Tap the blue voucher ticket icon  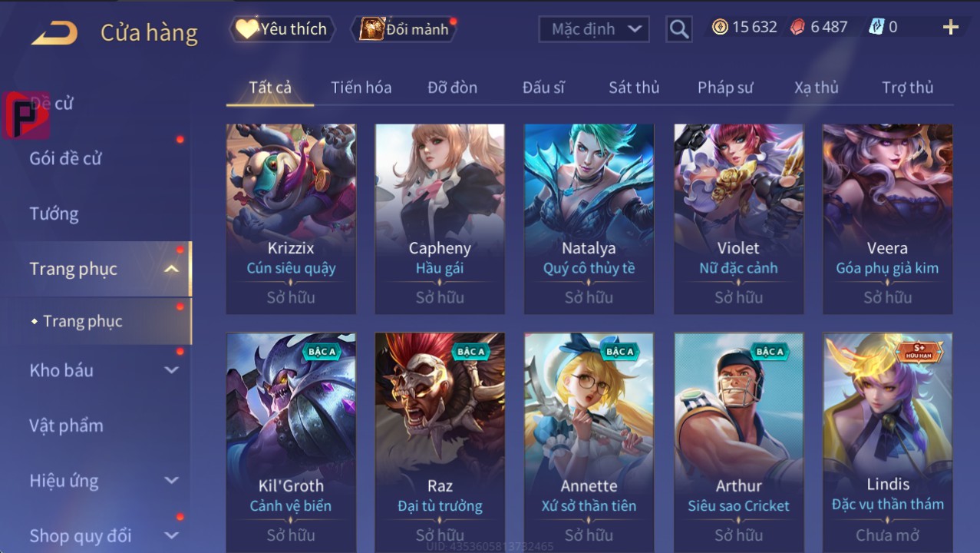(x=876, y=27)
